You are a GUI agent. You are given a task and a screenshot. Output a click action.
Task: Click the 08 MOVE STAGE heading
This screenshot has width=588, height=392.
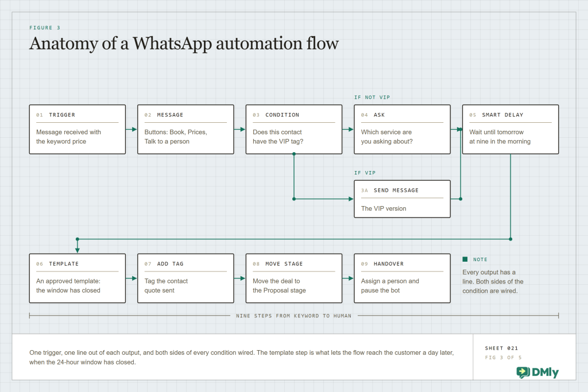pos(277,264)
